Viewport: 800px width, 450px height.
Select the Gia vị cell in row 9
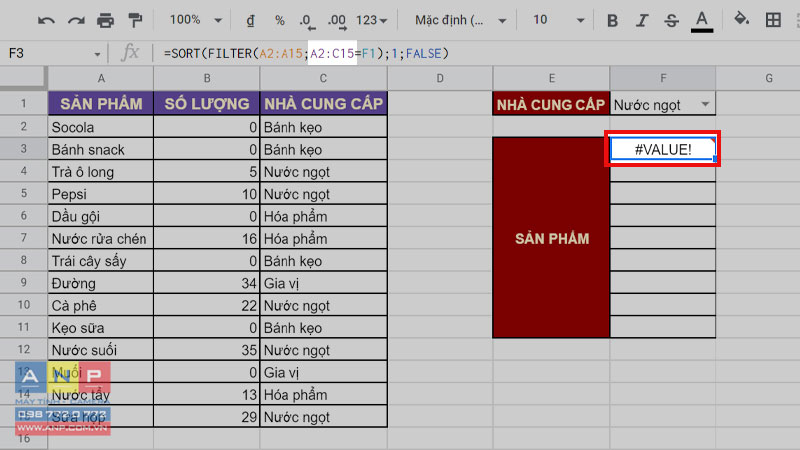(323, 283)
